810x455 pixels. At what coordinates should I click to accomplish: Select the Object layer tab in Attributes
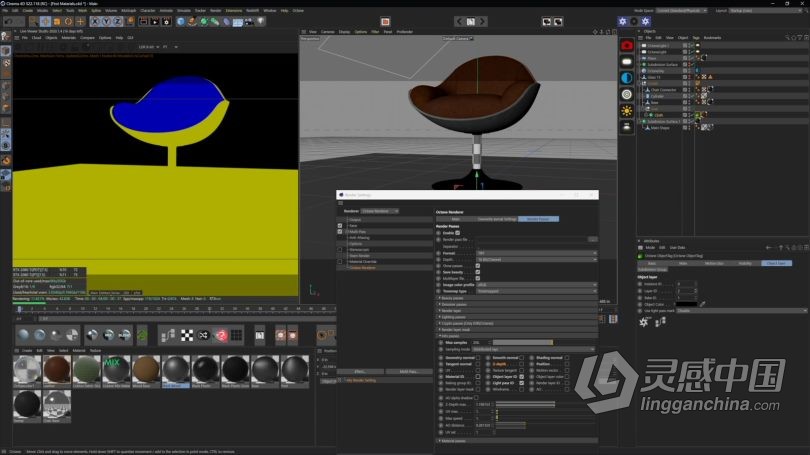pos(776,263)
